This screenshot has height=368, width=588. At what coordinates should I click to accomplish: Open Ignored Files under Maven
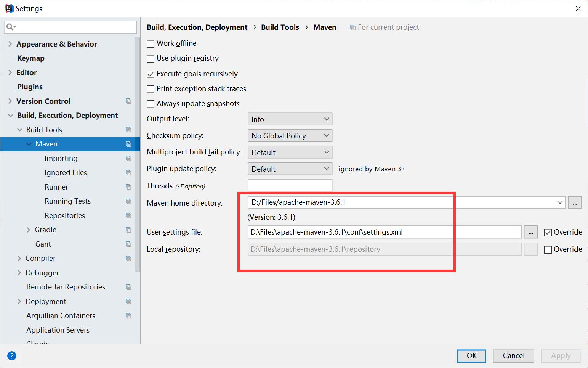click(x=66, y=173)
